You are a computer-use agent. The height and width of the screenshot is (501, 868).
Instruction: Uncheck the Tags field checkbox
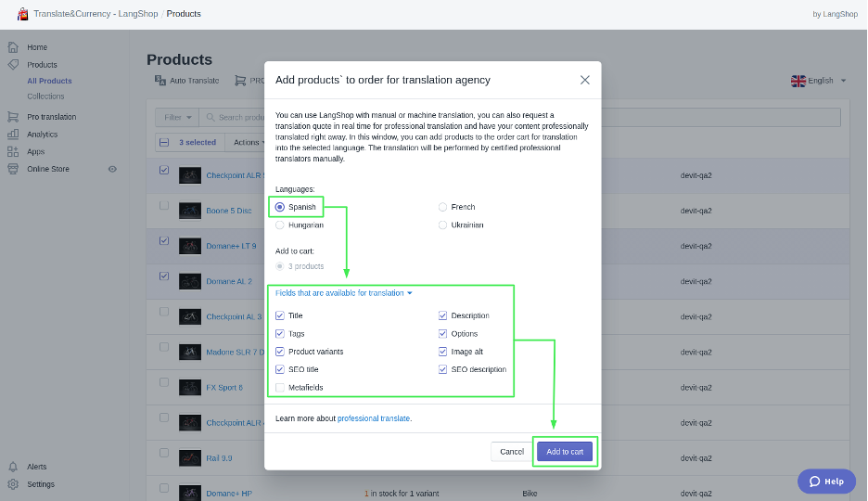[x=280, y=334]
